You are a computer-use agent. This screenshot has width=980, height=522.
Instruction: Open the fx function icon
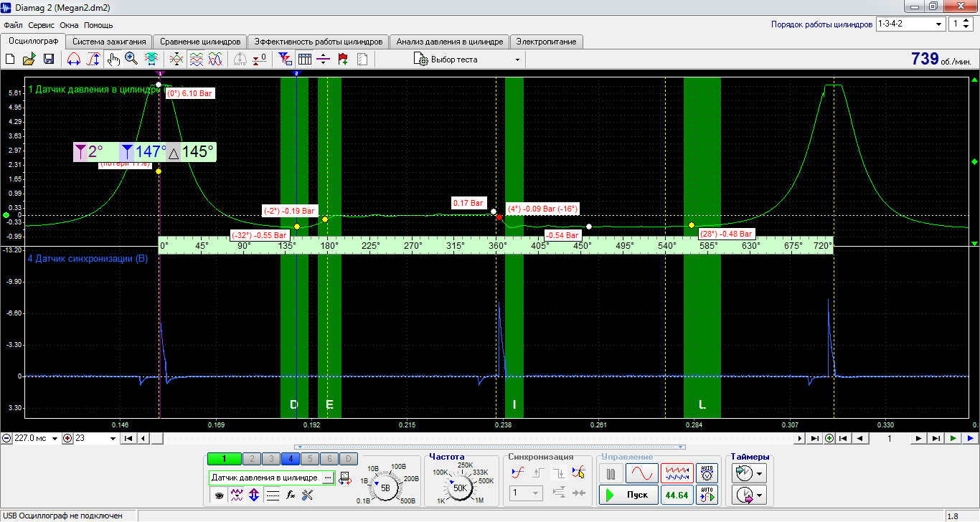291,495
